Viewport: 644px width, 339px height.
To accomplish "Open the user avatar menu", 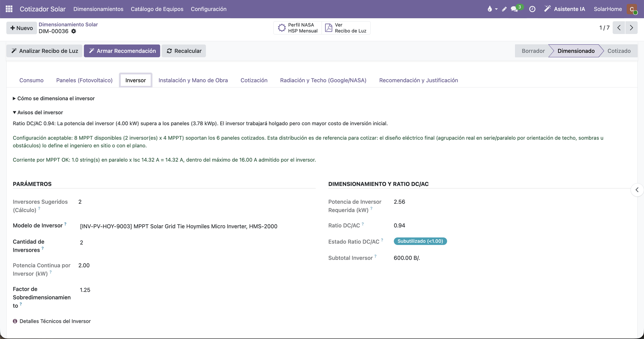I will click(x=632, y=9).
